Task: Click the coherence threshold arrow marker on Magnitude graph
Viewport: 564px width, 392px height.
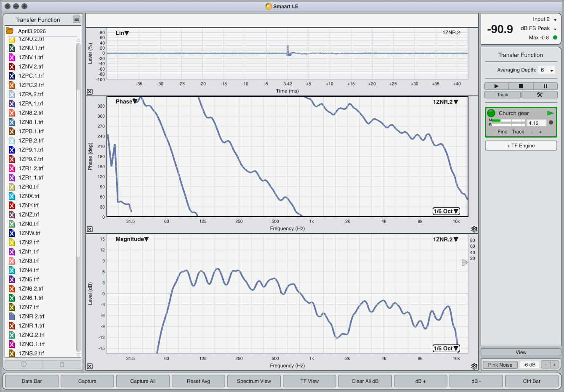Action: [x=464, y=262]
